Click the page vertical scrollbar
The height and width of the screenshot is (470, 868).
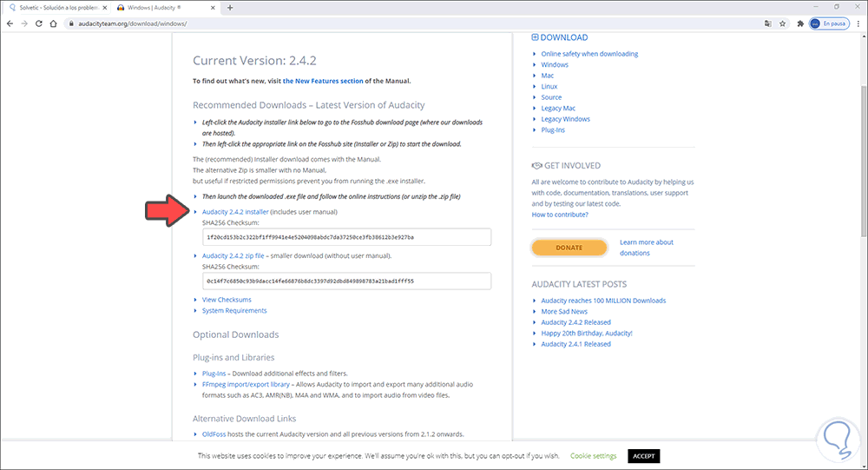coord(865,161)
